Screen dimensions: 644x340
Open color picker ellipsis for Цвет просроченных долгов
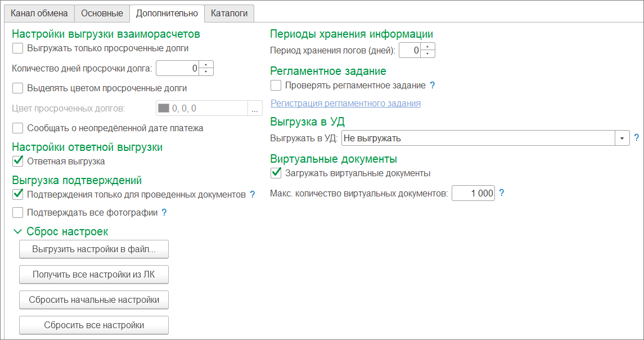pos(255,109)
